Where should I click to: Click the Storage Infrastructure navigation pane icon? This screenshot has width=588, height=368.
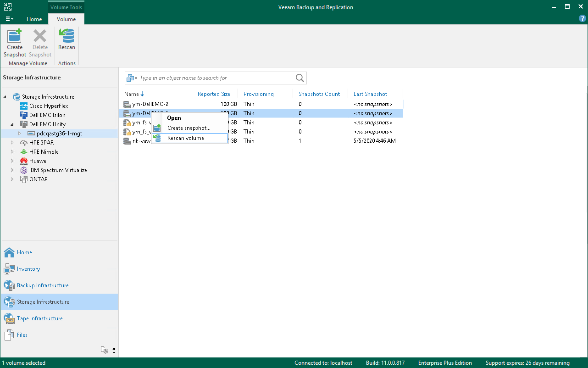tap(9, 302)
